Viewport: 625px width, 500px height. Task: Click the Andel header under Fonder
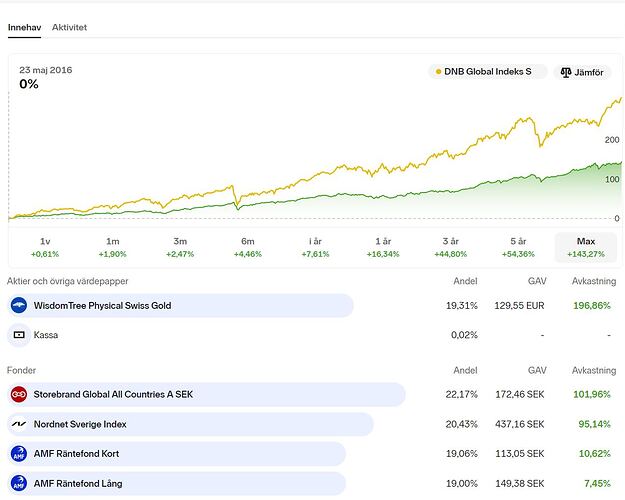point(465,370)
